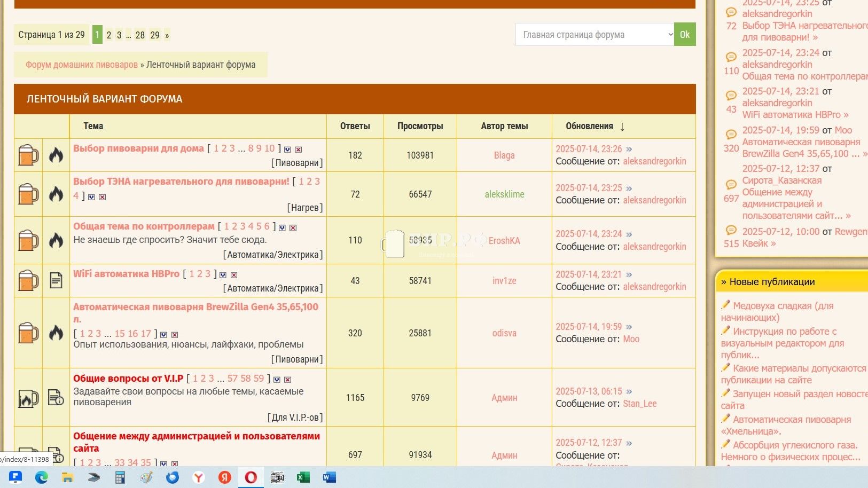Viewport: 868px width, 488px height.
Task: Jump to page 29 in pagination
Action: (155, 35)
